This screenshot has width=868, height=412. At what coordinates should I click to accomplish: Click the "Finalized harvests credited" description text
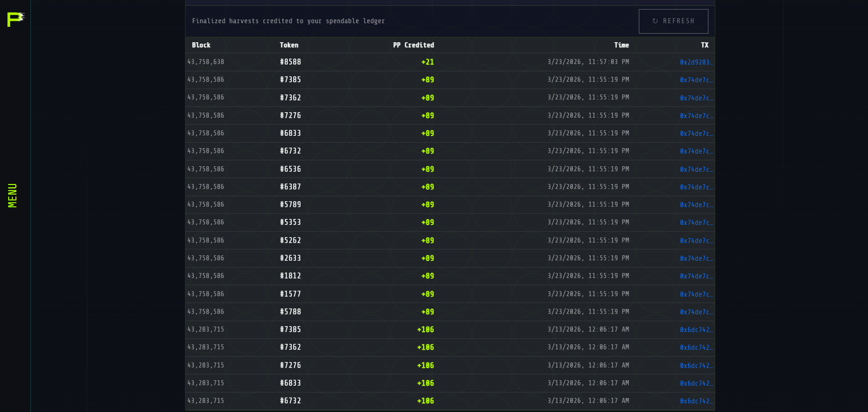click(x=288, y=21)
